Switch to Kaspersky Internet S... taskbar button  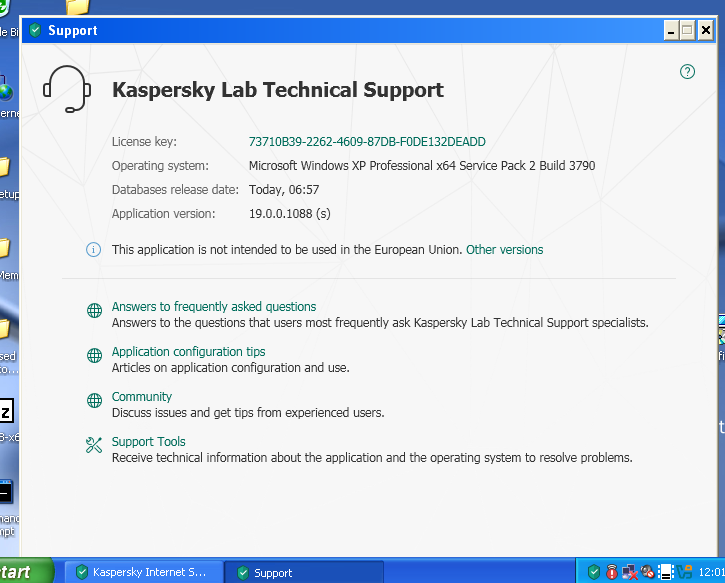(144, 572)
